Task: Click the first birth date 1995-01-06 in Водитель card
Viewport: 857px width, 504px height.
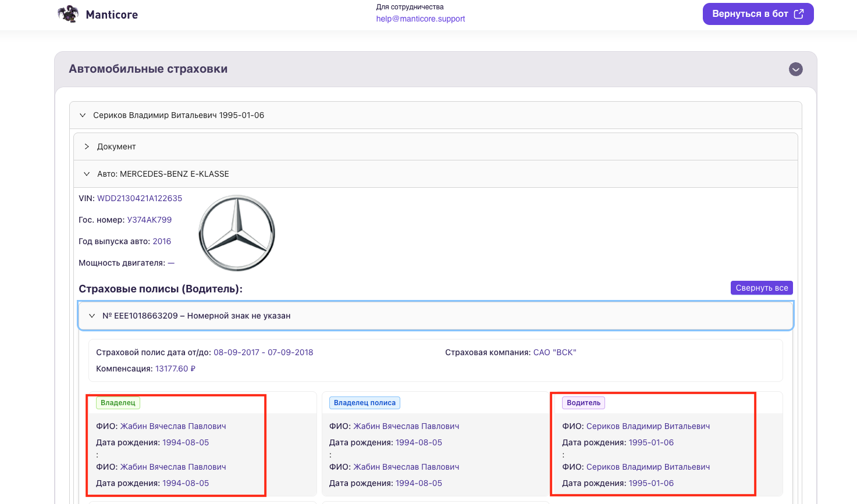Action: point(651,442)
